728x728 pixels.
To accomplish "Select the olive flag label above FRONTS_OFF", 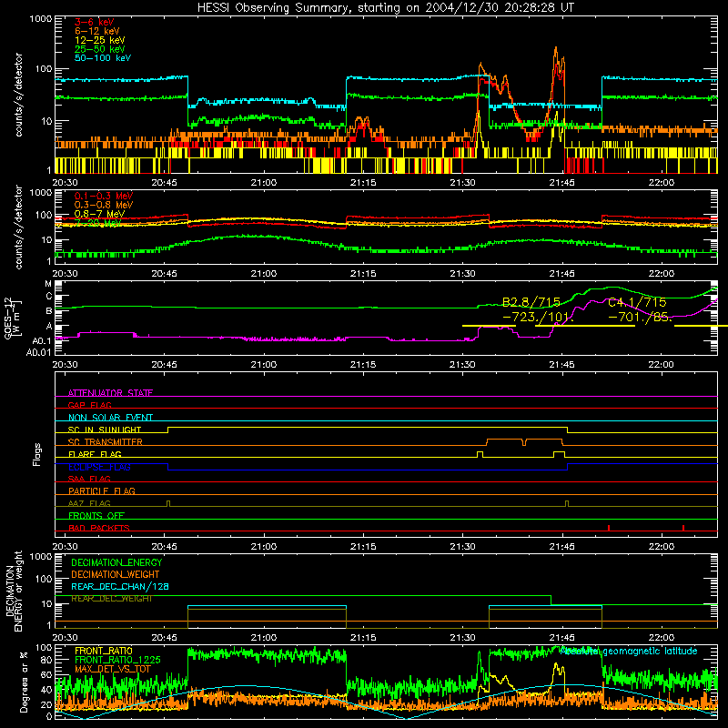I will 89,503.
